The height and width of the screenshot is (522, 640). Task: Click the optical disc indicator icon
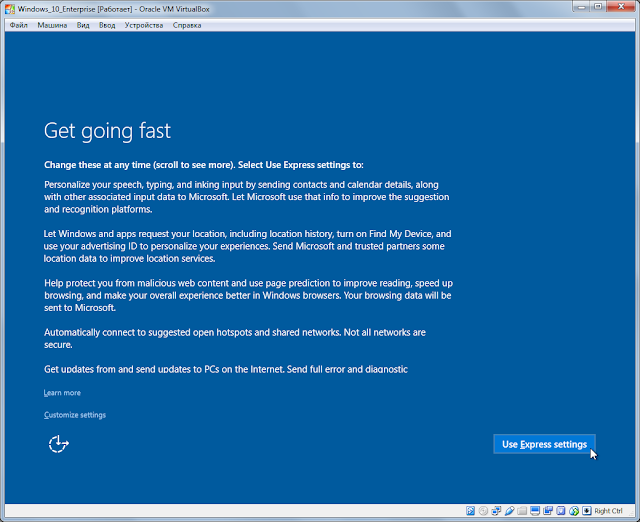click(483, 511)
